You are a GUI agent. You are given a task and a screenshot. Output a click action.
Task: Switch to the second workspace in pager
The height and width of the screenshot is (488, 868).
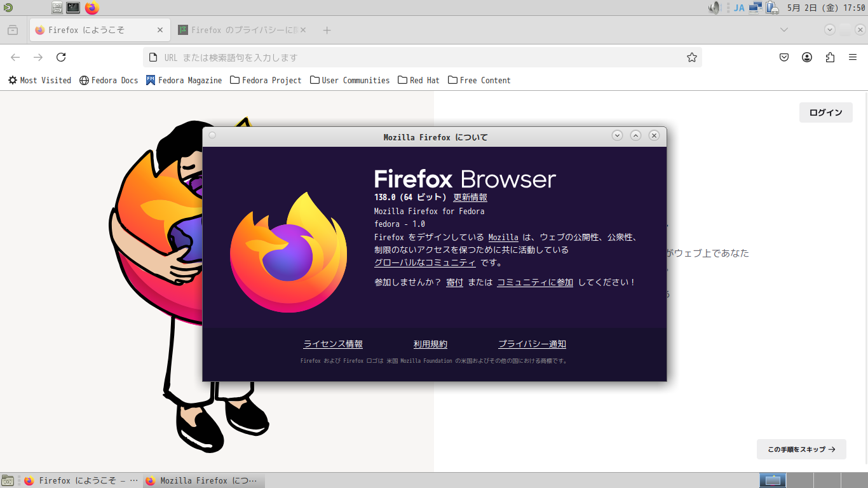[x=799, y=480]
